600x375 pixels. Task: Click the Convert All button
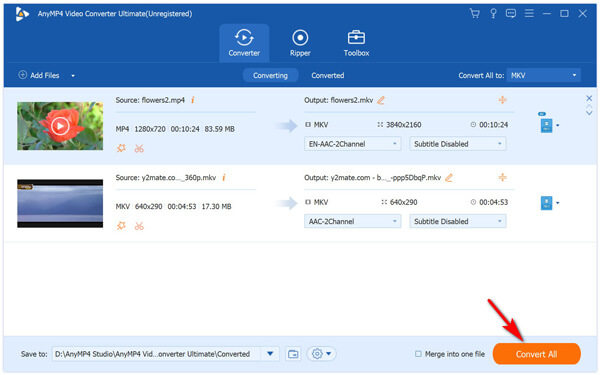pyautogui.click(x=536, y=354)
